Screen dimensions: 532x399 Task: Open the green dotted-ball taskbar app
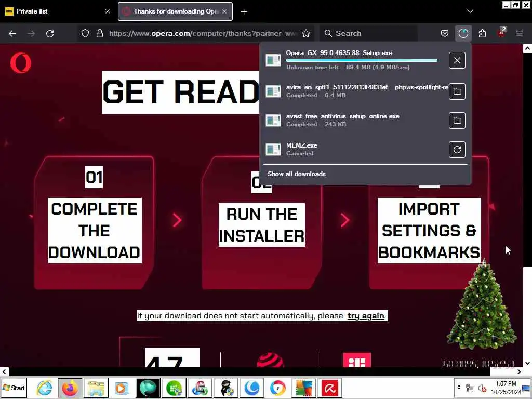[174, 388]
